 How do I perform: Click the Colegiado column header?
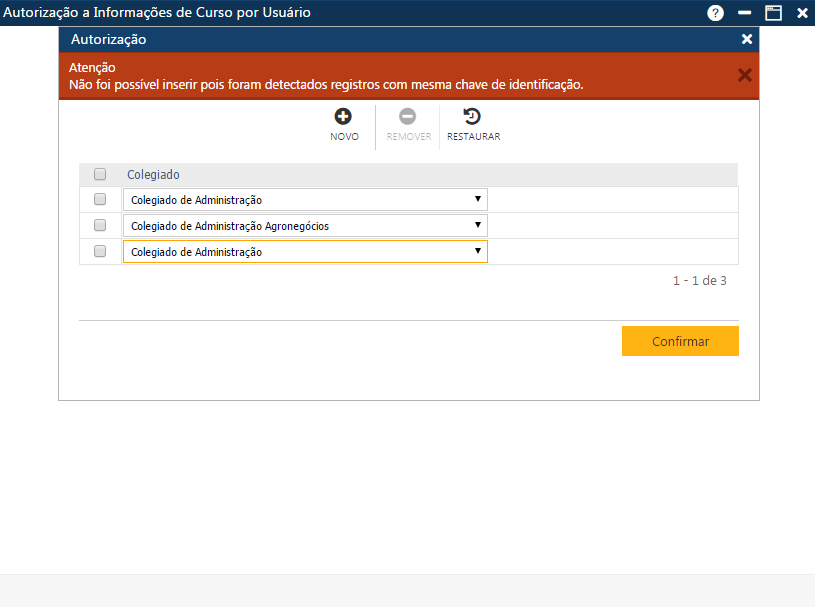click(153, 174)
